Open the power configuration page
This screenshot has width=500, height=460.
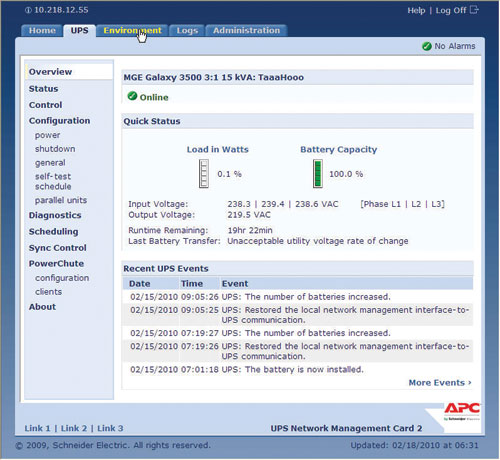(x=47, y=135)
